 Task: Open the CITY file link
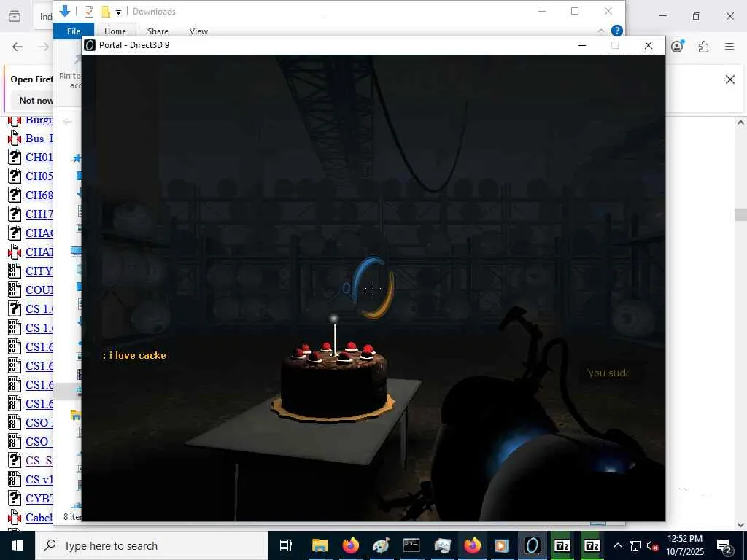click(39, 271)
